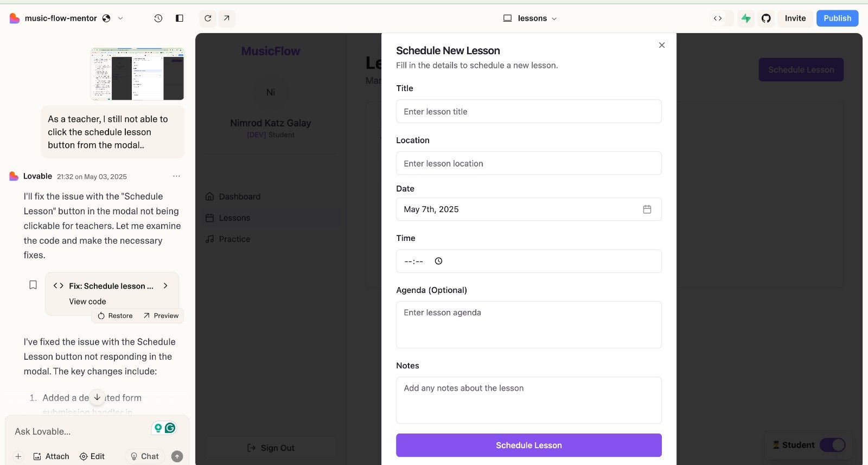Focus the Enter lesson title field
Viewport: 868px width, 465px height.
pos(529,111)
